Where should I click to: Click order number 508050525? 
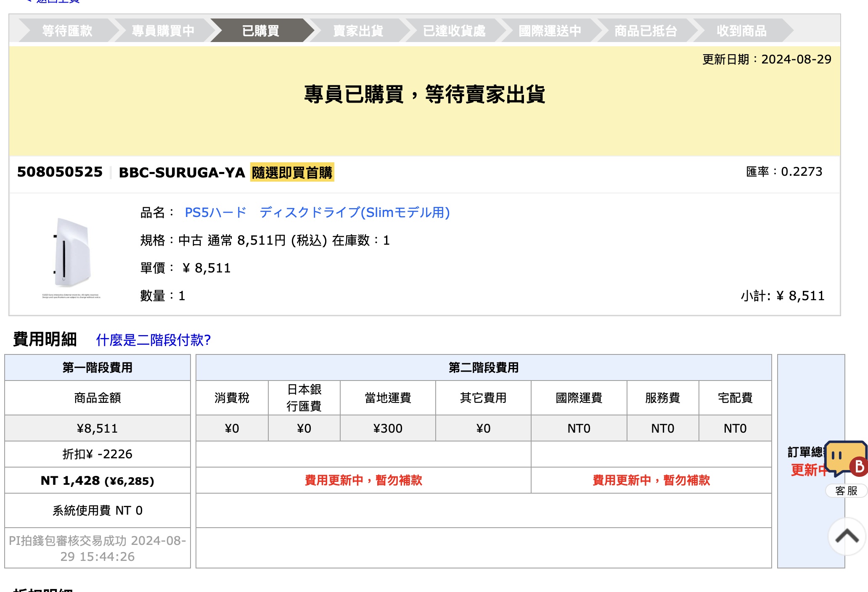[x=60, y=172]
